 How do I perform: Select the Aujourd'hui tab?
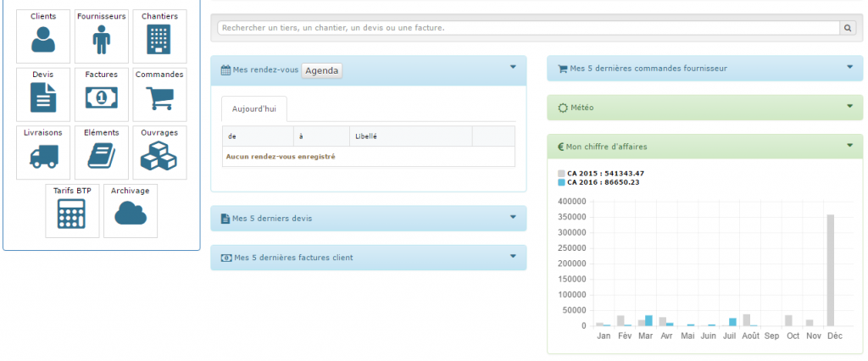253,109
